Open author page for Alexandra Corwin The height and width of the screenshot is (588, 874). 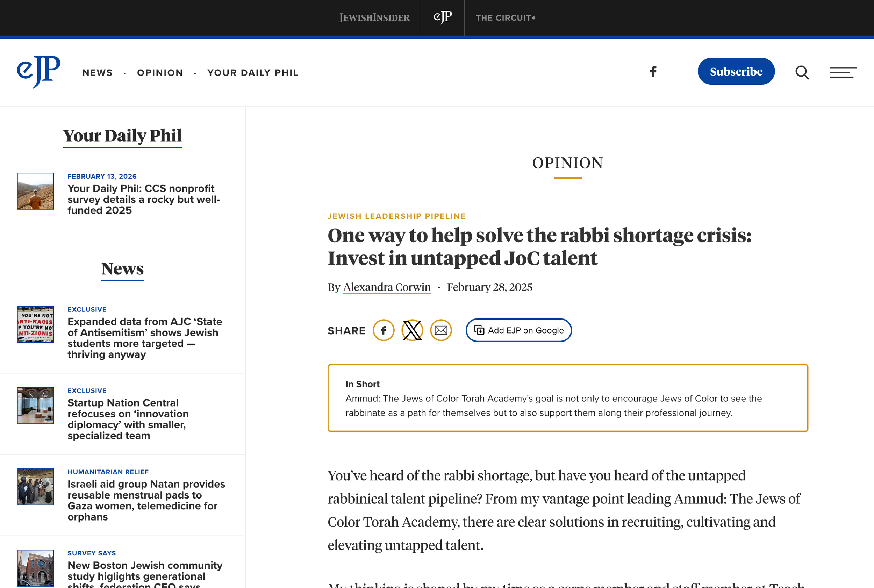(x=387, y=287)
